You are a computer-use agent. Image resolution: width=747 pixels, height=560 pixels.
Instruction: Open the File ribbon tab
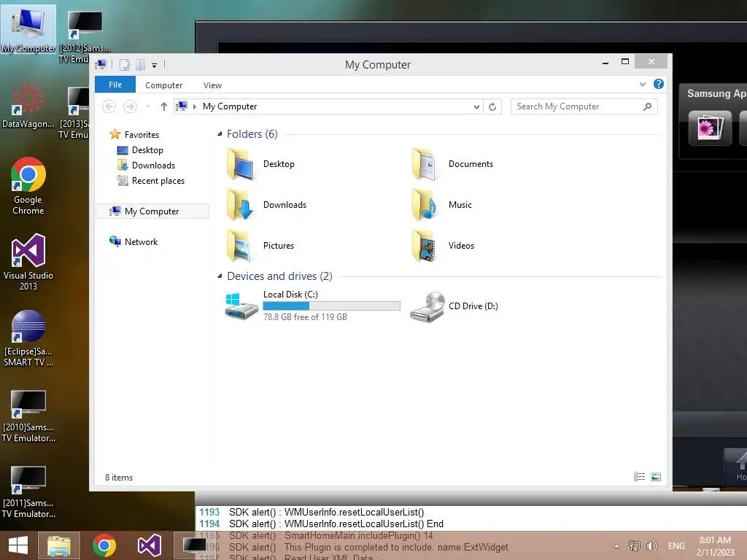(115, 85)
